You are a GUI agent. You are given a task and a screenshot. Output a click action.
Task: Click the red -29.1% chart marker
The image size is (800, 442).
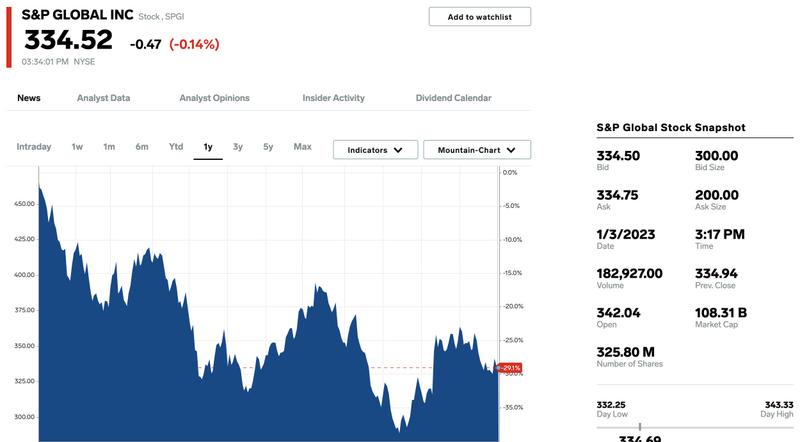pos(509,367)
